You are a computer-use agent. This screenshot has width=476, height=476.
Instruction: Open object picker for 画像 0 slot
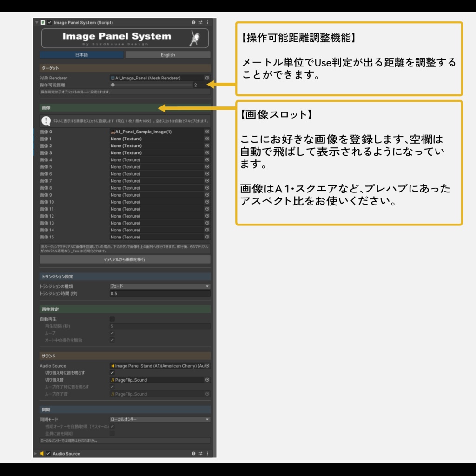207,132
